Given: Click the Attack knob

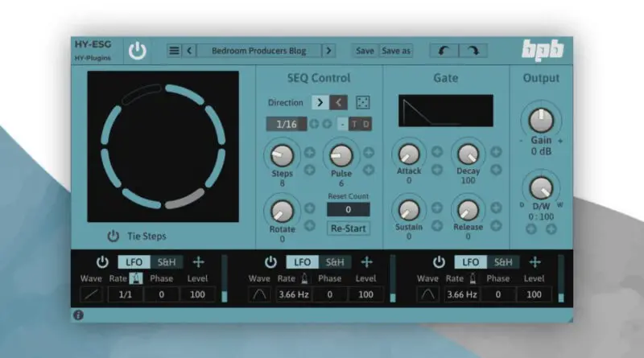Looking at the screenshot, I should (x=409, y=154).
